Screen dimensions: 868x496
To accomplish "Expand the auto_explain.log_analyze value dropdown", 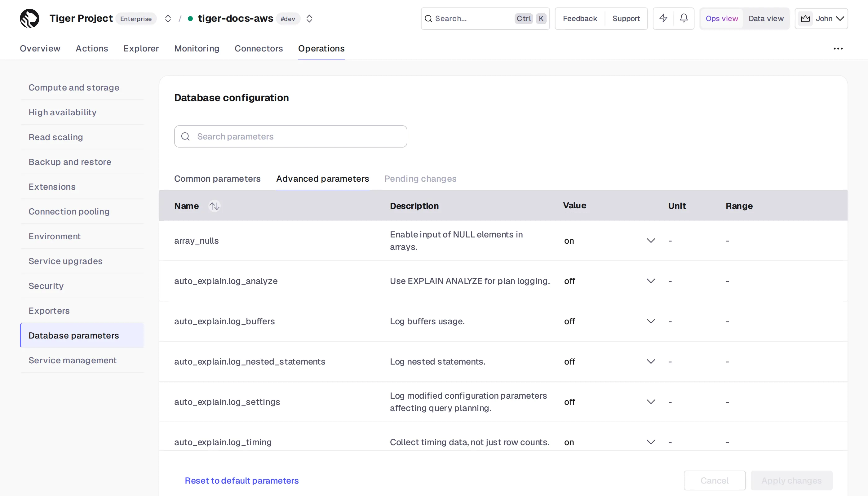I will (651, 281).
